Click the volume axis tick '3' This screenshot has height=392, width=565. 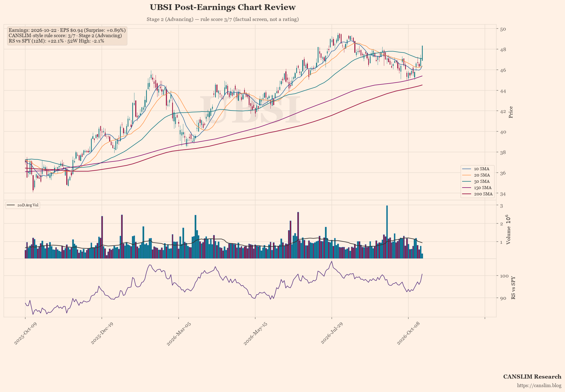tap(501, 206)
